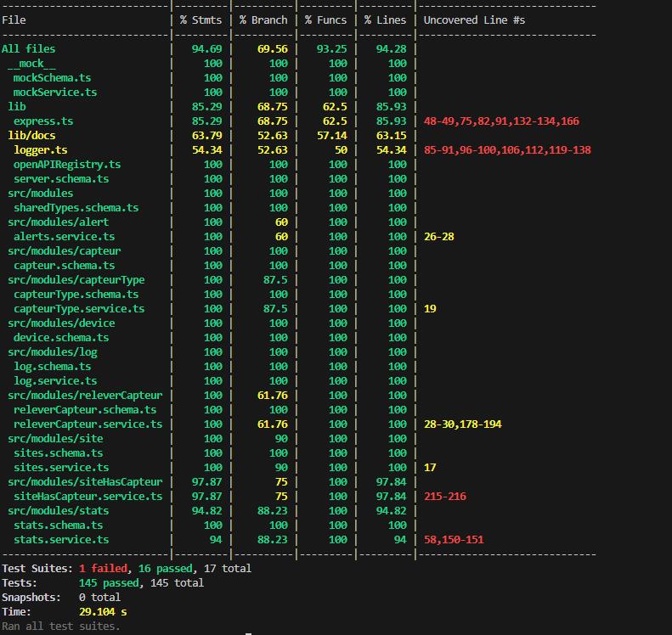
Task: Select uncovered lines '215-216'
Action: coord(445,497)
